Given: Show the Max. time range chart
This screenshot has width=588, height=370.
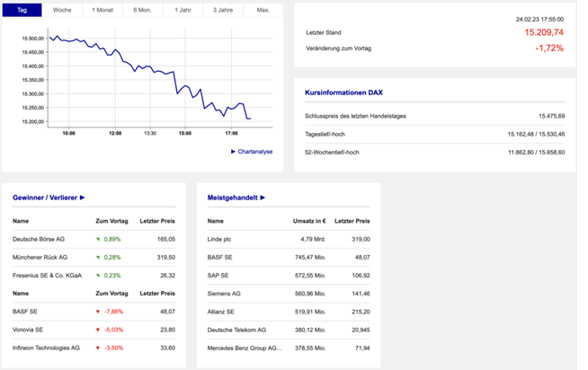Looking at the screenshot, I should [x=263, y=9].
